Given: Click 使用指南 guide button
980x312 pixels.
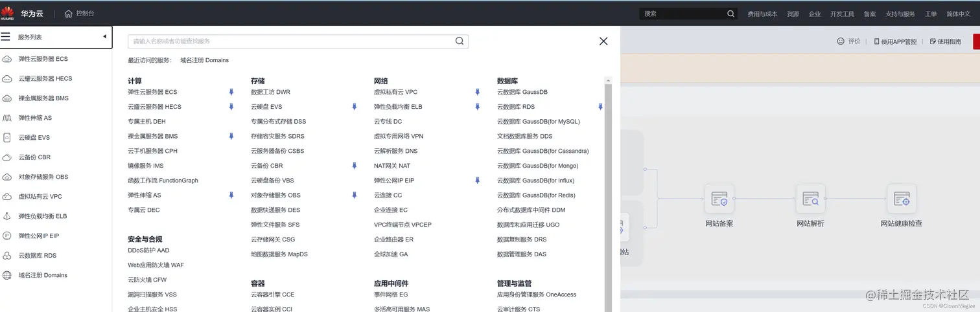Looking at the screenshot, I should pos(946,41).
